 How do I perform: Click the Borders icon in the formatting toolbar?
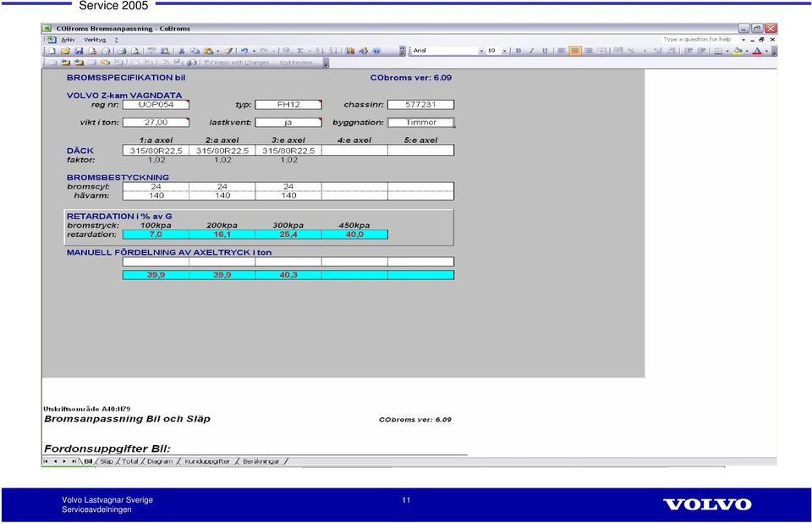(718, 51)
